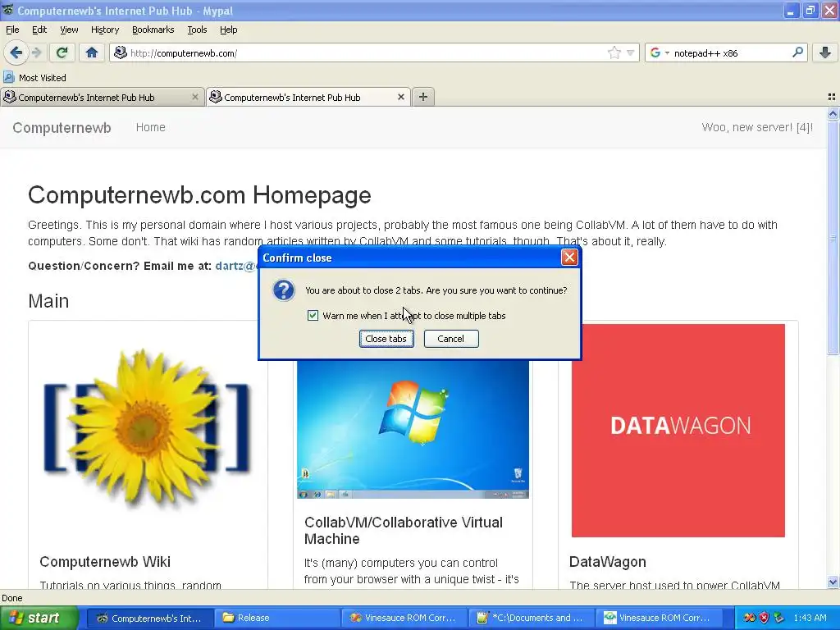840x630 pixels.
Task: Switch to C:\Documents Notepad taskbar item
Action: click(x=532, y=618)
